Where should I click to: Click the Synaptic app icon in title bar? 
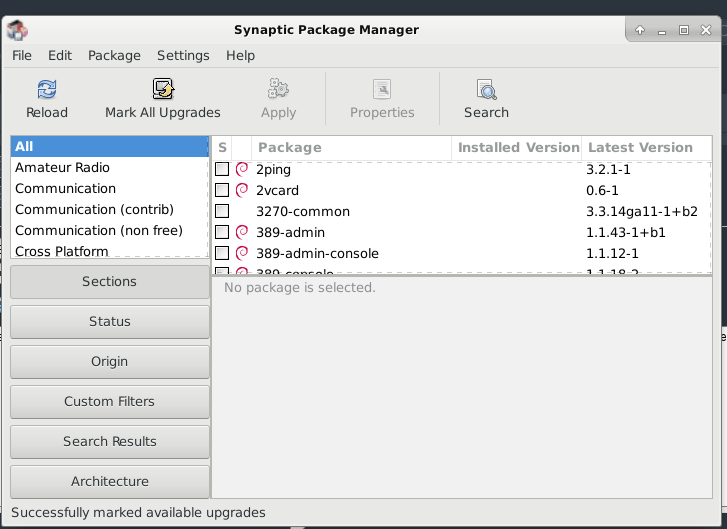coord(18,30)
